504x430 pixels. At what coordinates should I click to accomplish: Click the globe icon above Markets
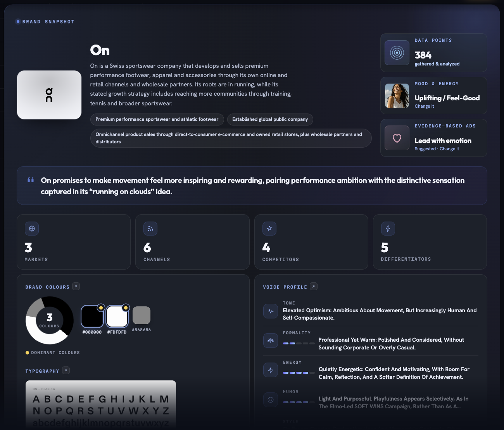point(32,229)
